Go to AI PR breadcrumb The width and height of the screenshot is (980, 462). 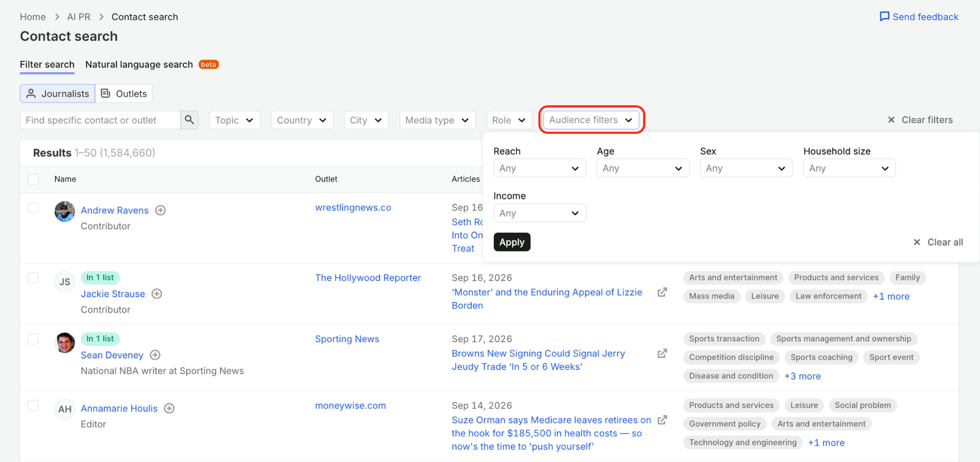tap(78, 17)
